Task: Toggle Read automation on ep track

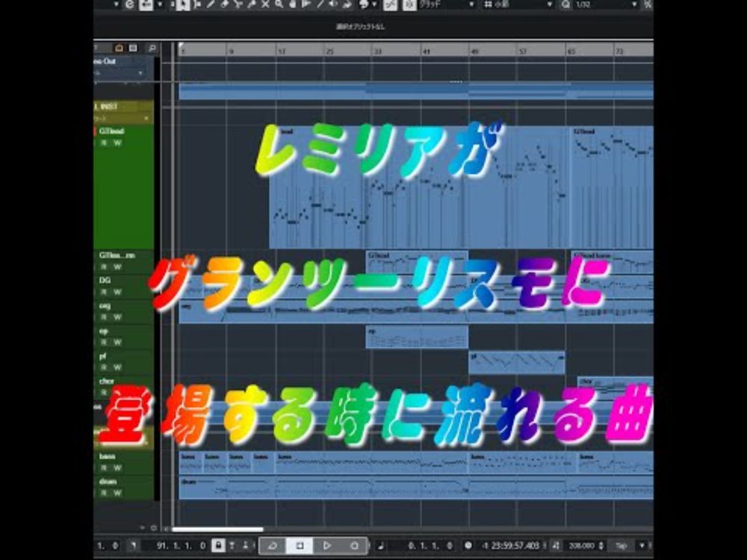Action: tap(104, 343)
